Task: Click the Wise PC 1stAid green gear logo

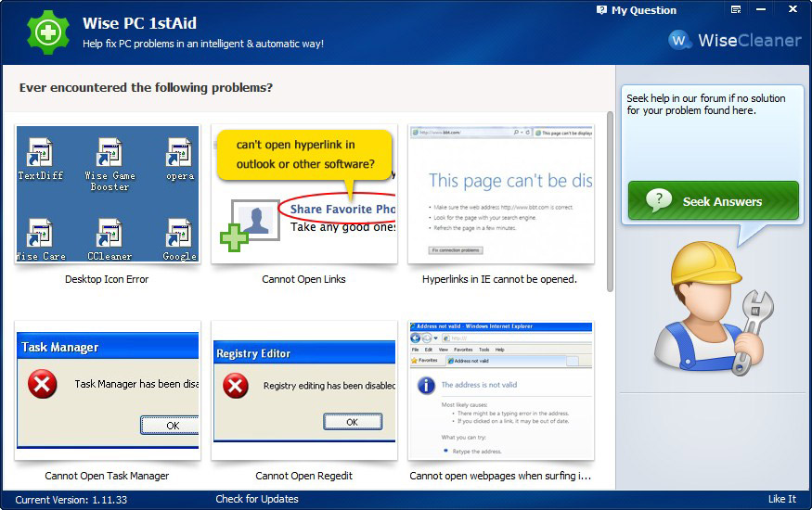Action: pyautogui.click(x=47, y=32)
